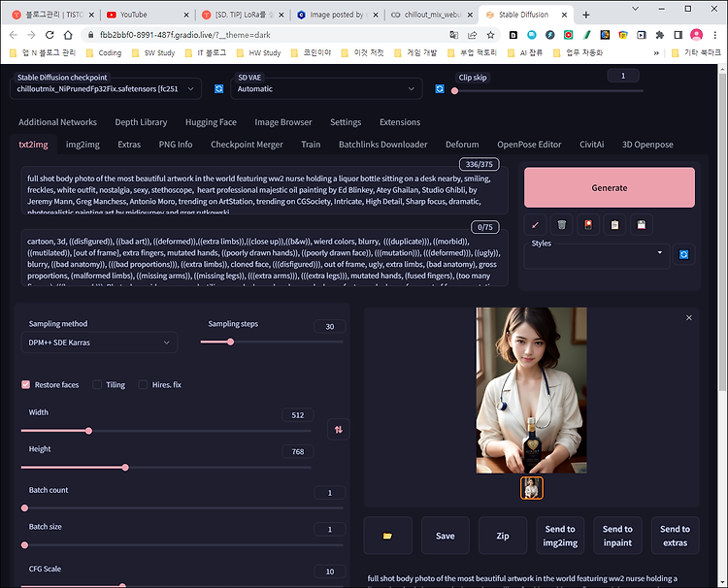Adjust the Height slider
The height and width of the screenshot is (588, 728).
pyautogui.click(x=166, y=468)
